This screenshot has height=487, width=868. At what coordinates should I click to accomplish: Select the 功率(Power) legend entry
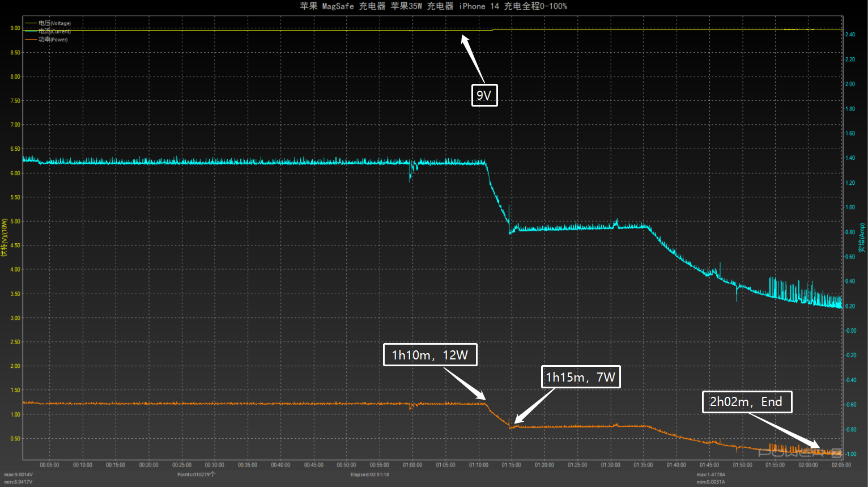[x=46, y=39]
